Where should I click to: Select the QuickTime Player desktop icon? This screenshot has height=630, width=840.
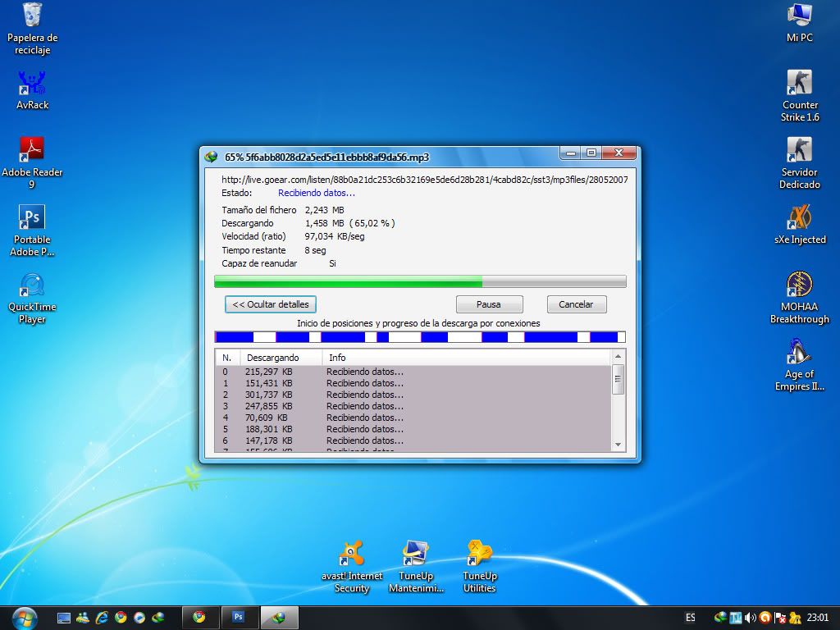[32, 285]
